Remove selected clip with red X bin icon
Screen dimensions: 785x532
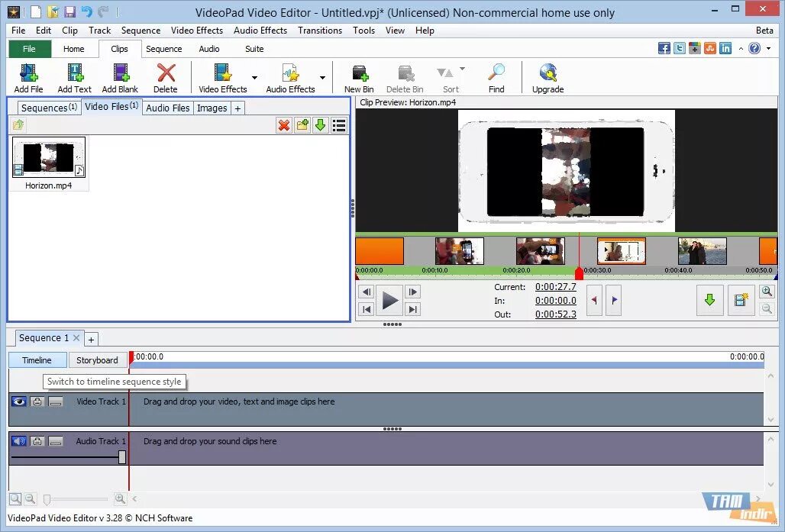tap(284, 125)
